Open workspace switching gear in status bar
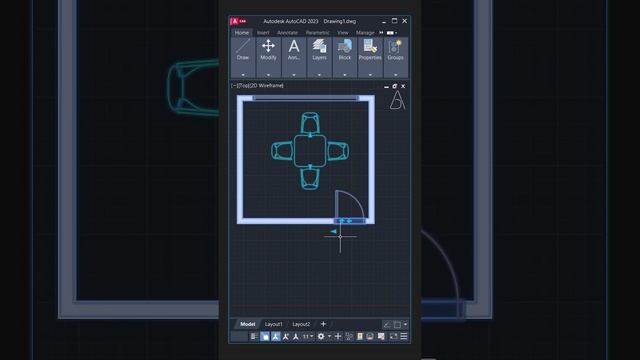 (321, 336)
